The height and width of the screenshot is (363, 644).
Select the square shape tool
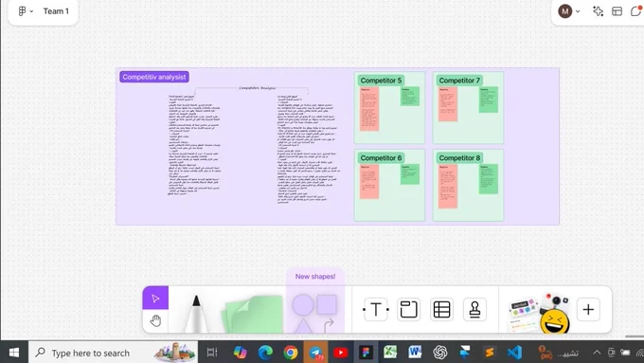(x=327, y=304)
